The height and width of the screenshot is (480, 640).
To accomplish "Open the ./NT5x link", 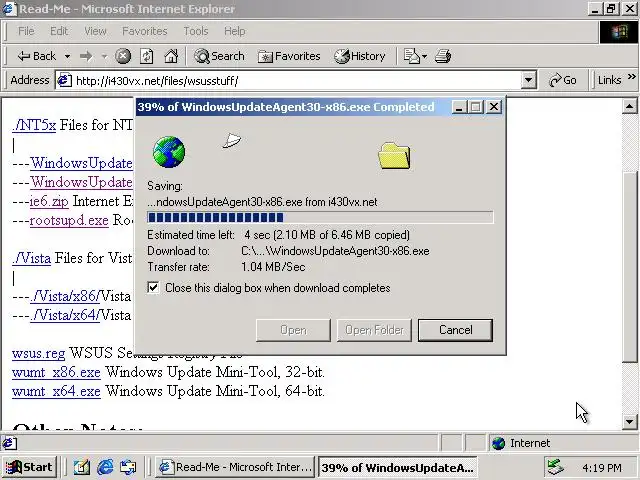I will [x=34, y=125].
